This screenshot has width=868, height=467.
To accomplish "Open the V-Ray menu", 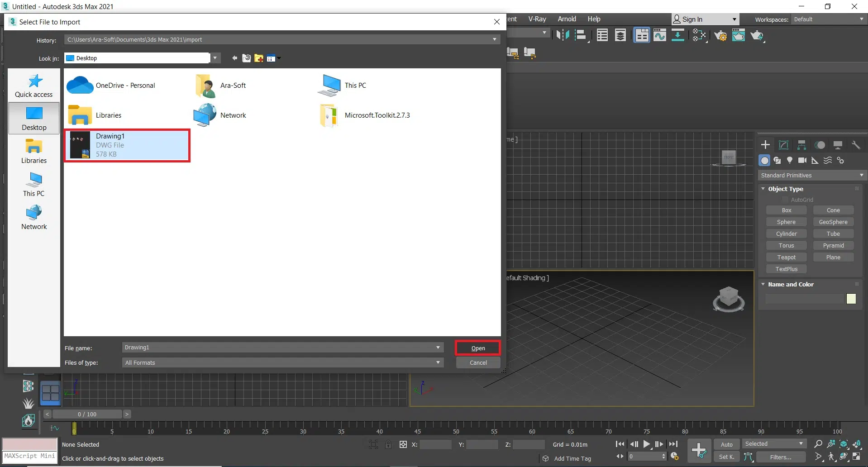I will [537, 19].
